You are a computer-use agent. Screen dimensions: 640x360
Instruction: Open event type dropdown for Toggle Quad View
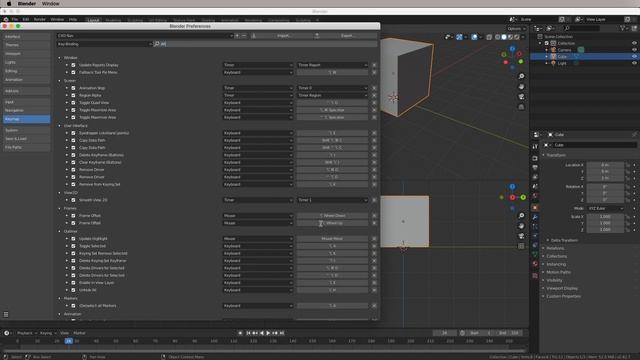pyautogui.click(x=258, y=103)
